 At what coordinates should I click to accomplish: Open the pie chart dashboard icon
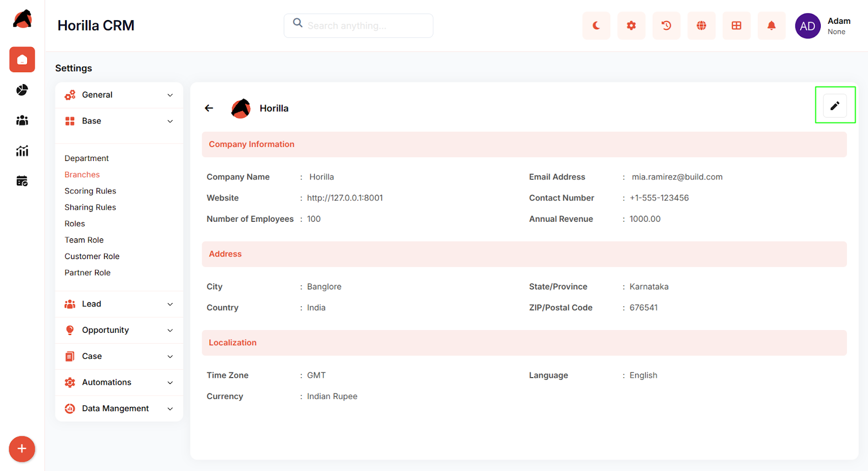(22, 90)
